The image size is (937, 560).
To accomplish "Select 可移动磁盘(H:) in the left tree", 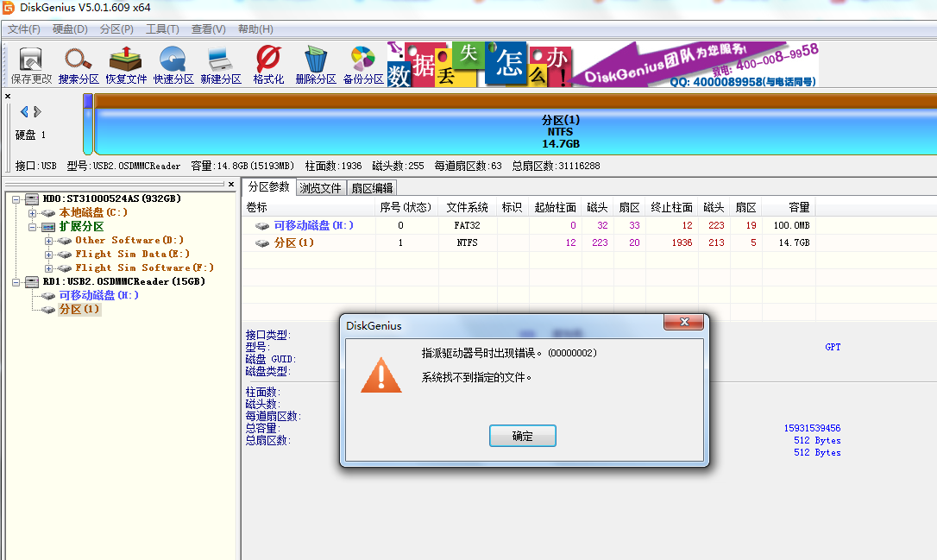I will pyautogui.click(x=98, y=295).
